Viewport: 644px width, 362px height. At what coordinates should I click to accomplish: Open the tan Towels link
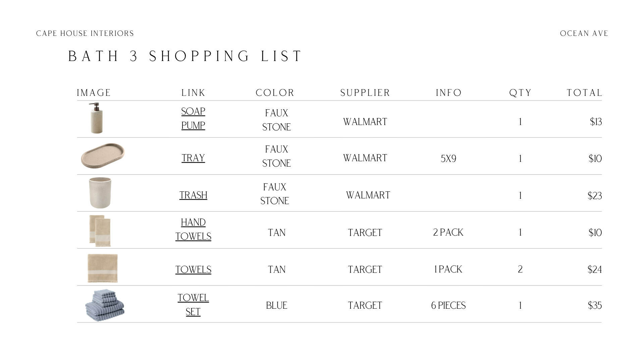click(193, 269)
